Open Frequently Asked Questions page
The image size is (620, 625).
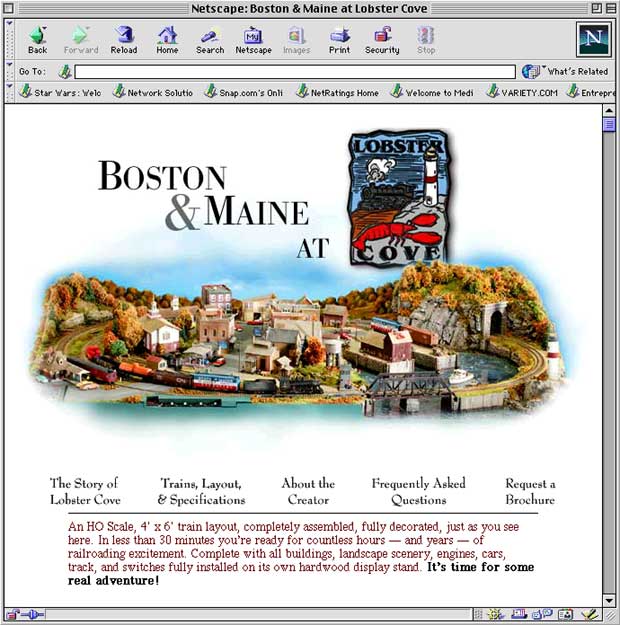[418, 491]
